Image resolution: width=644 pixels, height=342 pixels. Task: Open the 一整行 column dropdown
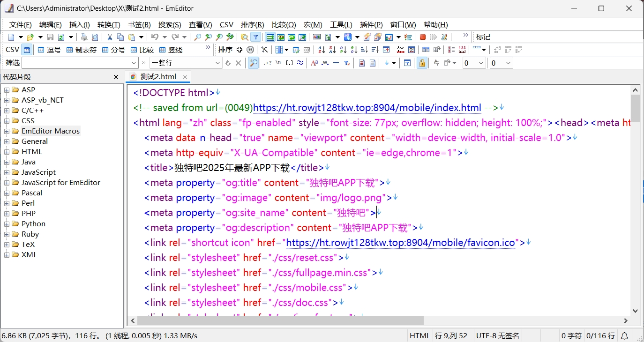pos(217,63)
